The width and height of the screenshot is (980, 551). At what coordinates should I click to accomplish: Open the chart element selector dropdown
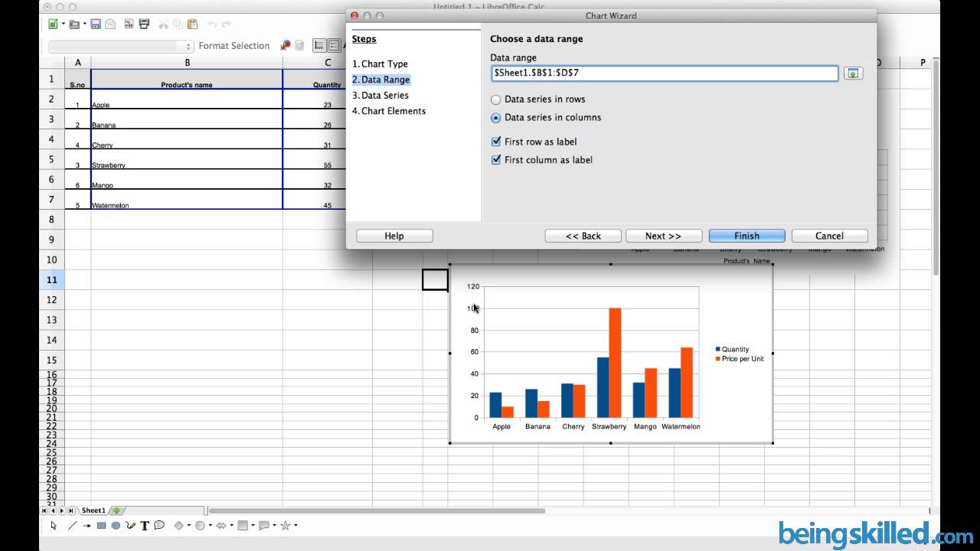point(121,46)
